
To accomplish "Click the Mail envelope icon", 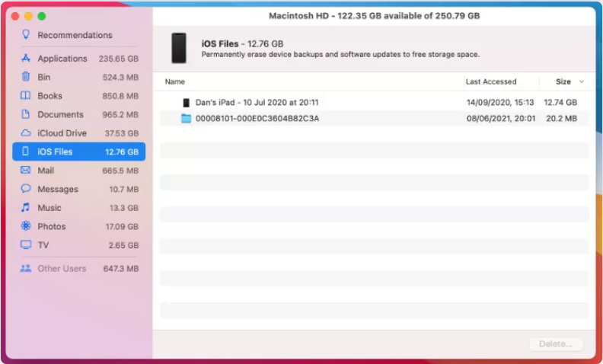I will tap(25, 170).
